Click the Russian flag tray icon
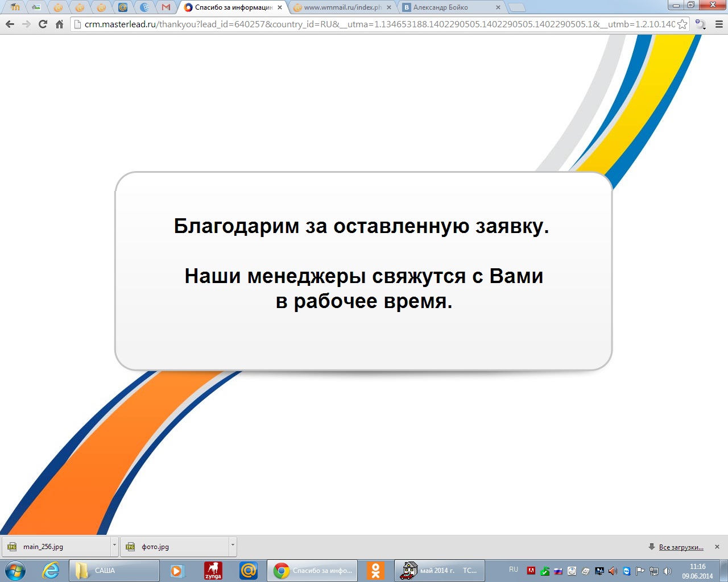Viewport: 728px width, 582px height. tap(559, 571)
